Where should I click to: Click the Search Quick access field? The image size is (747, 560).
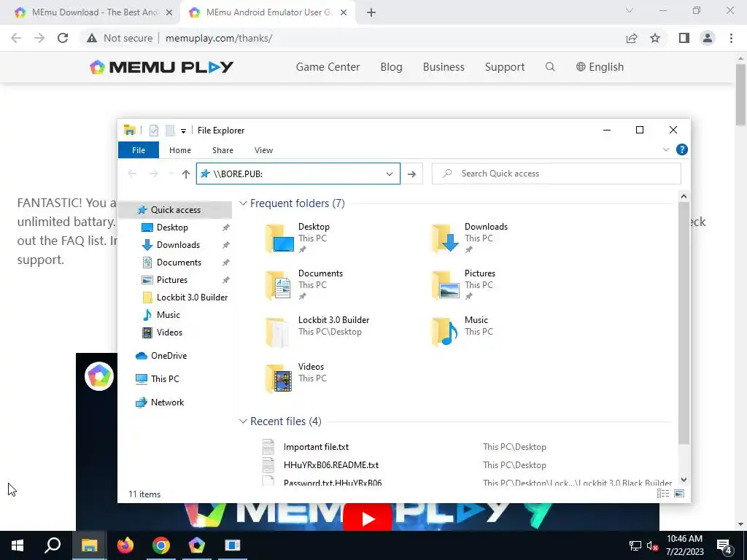557,174
